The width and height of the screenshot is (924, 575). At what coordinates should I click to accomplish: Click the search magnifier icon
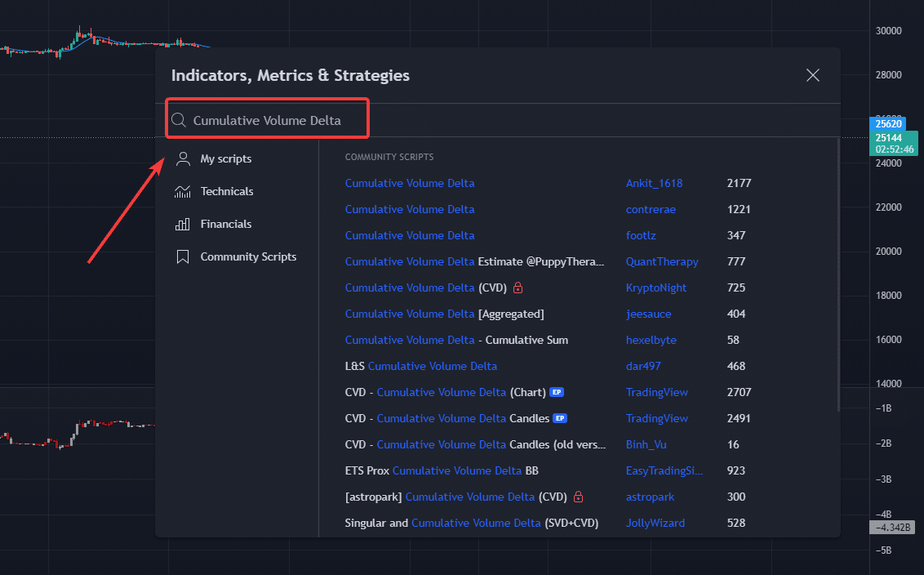pyautogui.click(x=179, y=120)
